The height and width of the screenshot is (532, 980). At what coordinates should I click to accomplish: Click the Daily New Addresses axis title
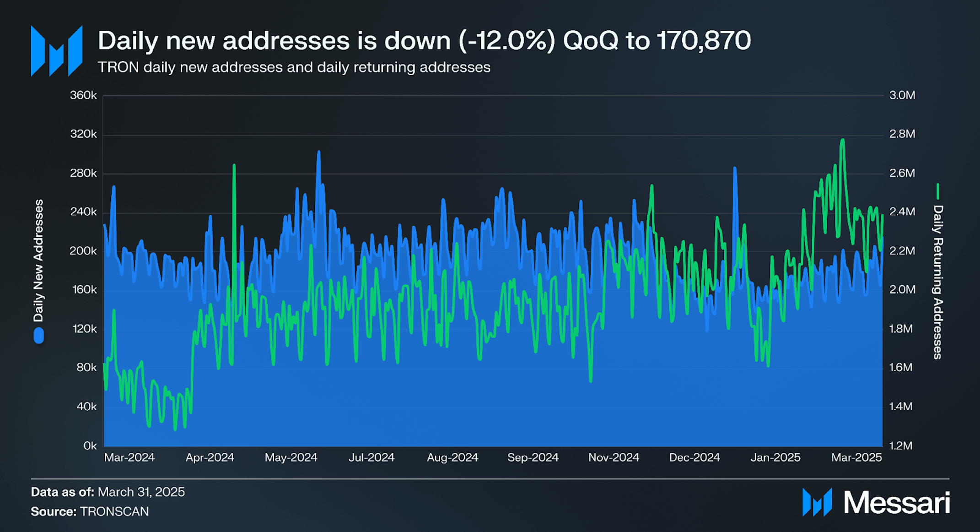(38, 261)
